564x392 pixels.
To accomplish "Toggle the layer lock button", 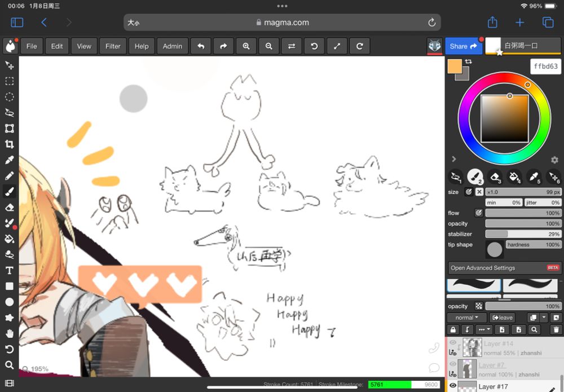I will [x=453, y=329].
